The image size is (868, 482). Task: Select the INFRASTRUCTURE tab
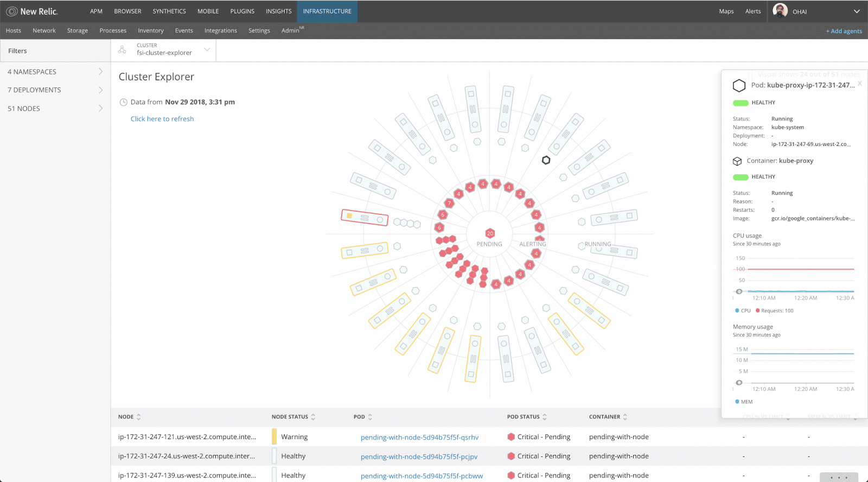click(327, 11)
